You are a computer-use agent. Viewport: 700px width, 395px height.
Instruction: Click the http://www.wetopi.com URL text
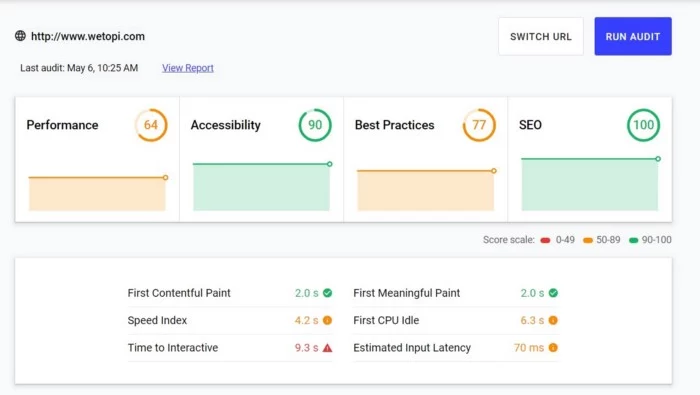[88, 36]
